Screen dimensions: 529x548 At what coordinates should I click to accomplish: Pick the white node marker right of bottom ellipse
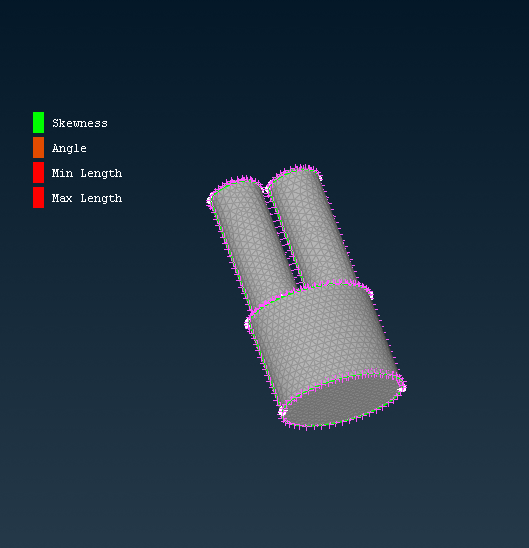coord(402,388)
